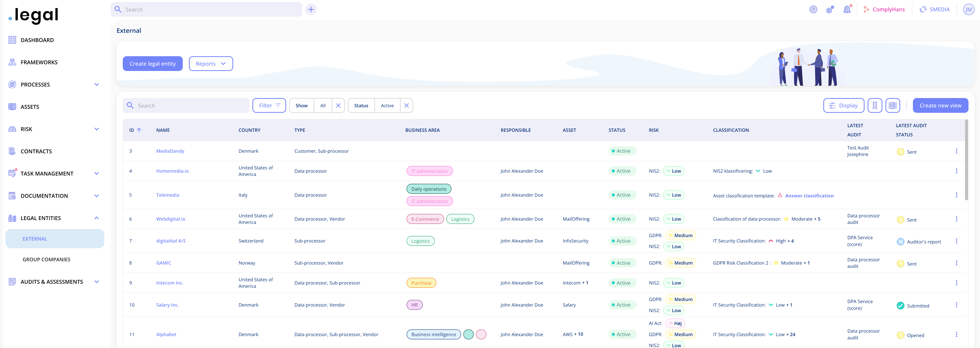980x348 pixels.
Task: Click the Dashboard sidebar icon
Action: click(12, 40)
